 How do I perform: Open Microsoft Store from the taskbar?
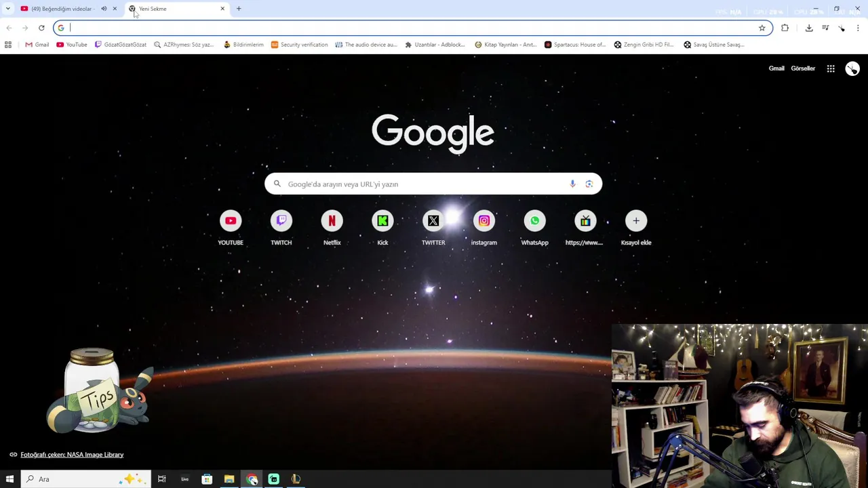point(207,479)
